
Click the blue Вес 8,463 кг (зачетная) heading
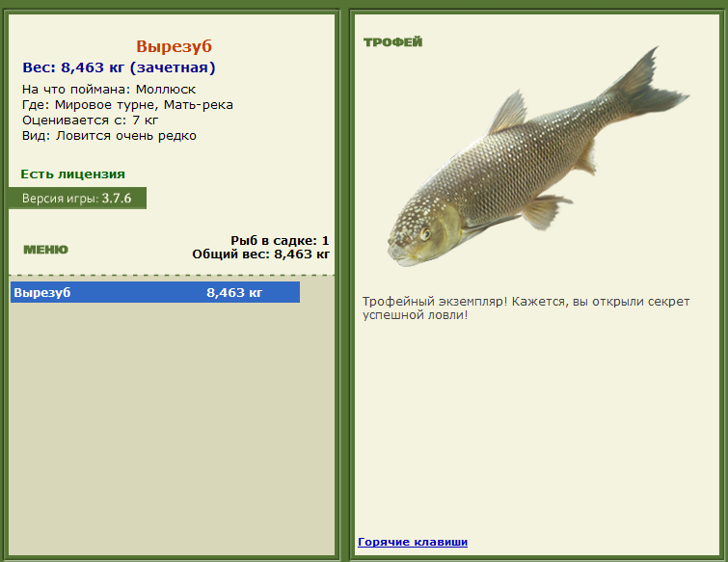pyautogui.click(x=119, y=67)
